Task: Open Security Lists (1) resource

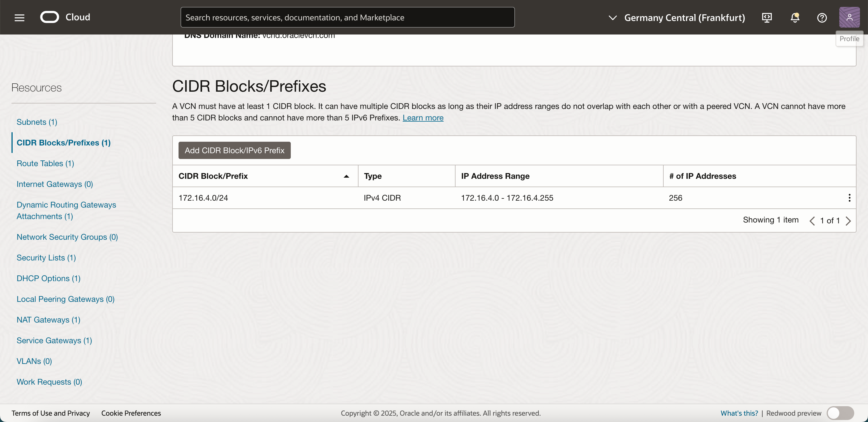Action: [x=46, y=257]
